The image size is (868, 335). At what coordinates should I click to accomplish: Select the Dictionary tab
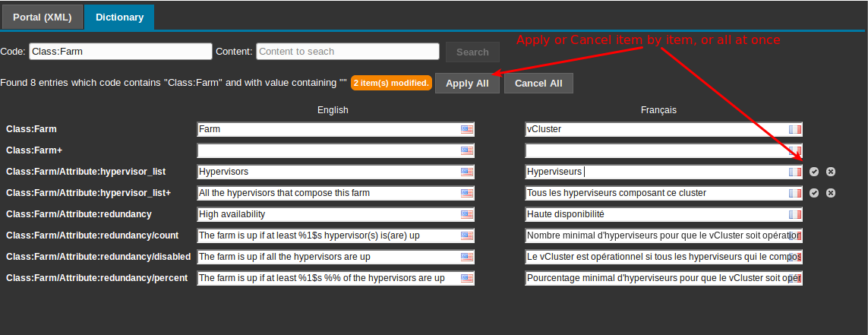(x=119, y=17)
